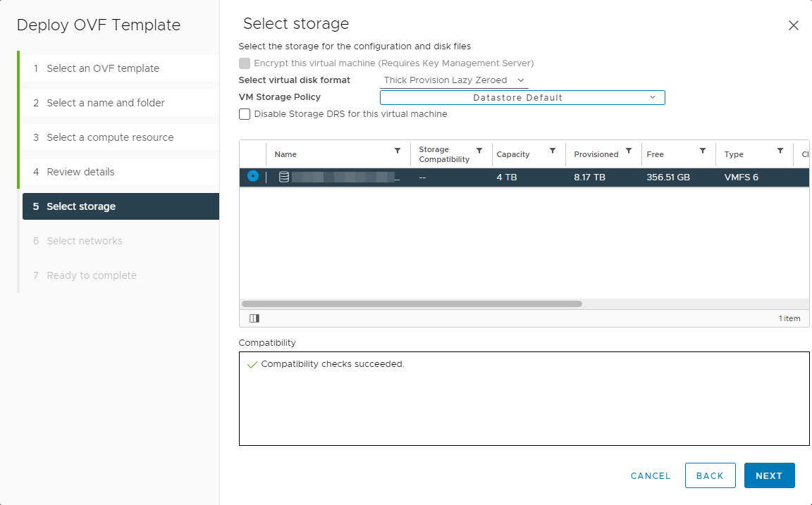
Task: Enable Disable Storage DRS checkbox
Action: 245,114
